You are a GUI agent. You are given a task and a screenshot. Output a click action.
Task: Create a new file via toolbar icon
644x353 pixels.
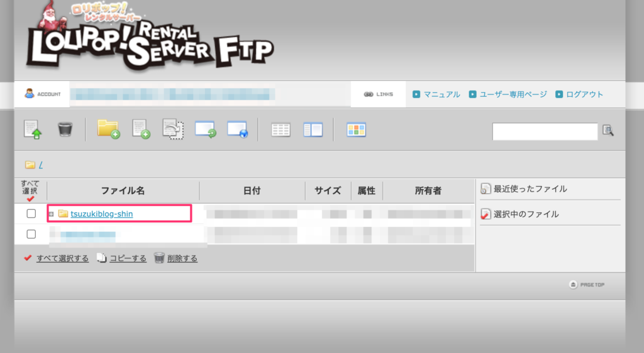tap(141, 129)
